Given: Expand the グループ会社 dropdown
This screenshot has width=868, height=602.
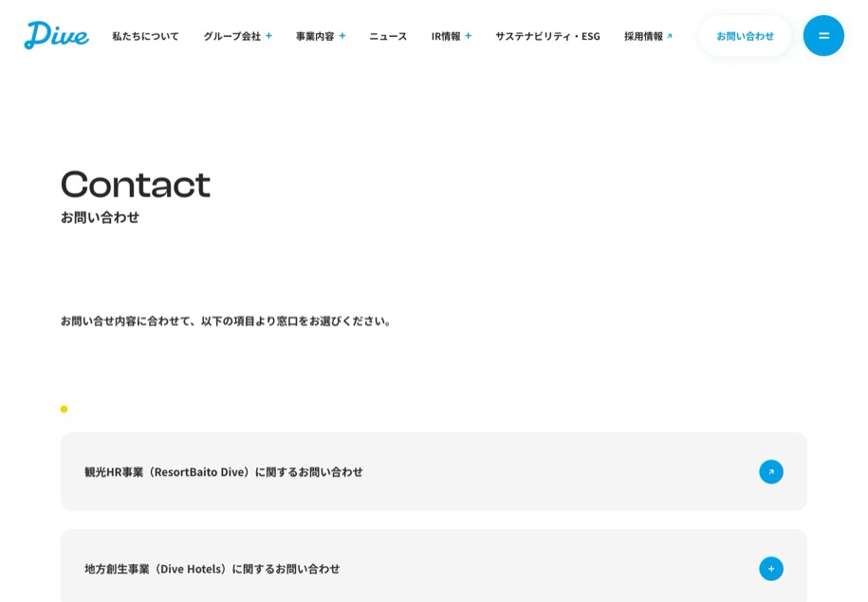Looking at the screenshot, I should [237, 36].
